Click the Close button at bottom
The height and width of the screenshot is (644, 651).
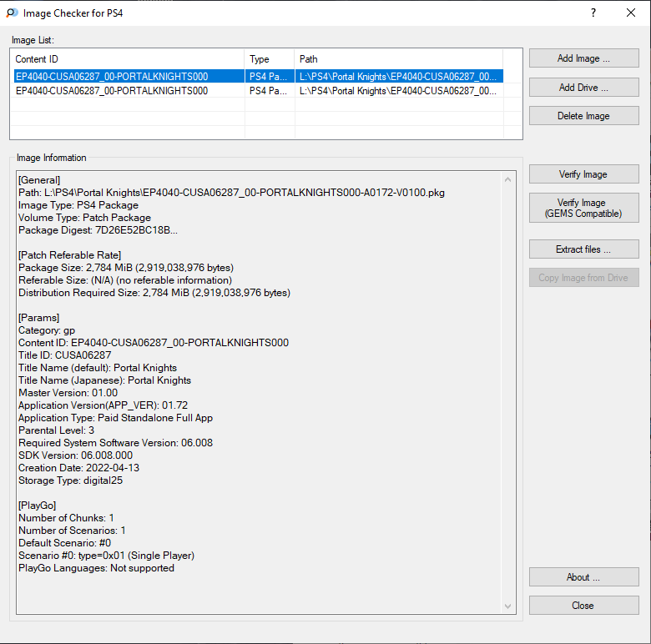coord(583,606)
